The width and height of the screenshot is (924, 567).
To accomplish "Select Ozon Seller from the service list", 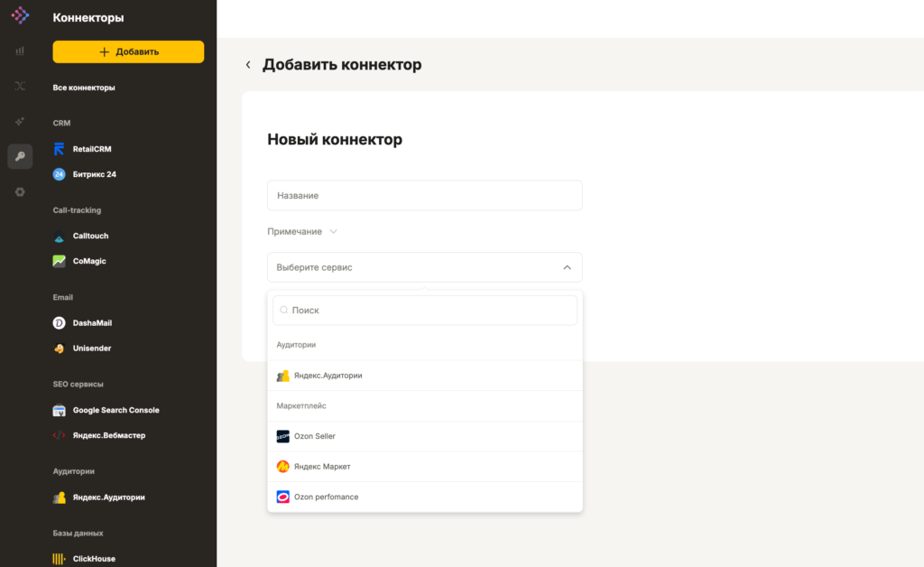I will [315, 436].
